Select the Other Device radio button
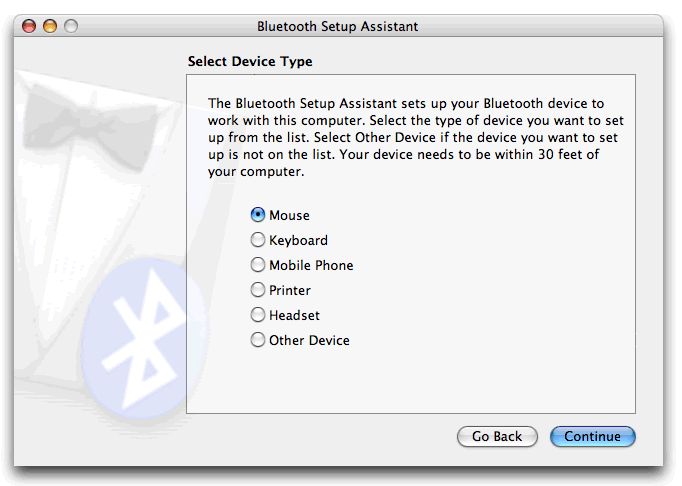Viewport: 682px width, 486px height. (258, 340)
